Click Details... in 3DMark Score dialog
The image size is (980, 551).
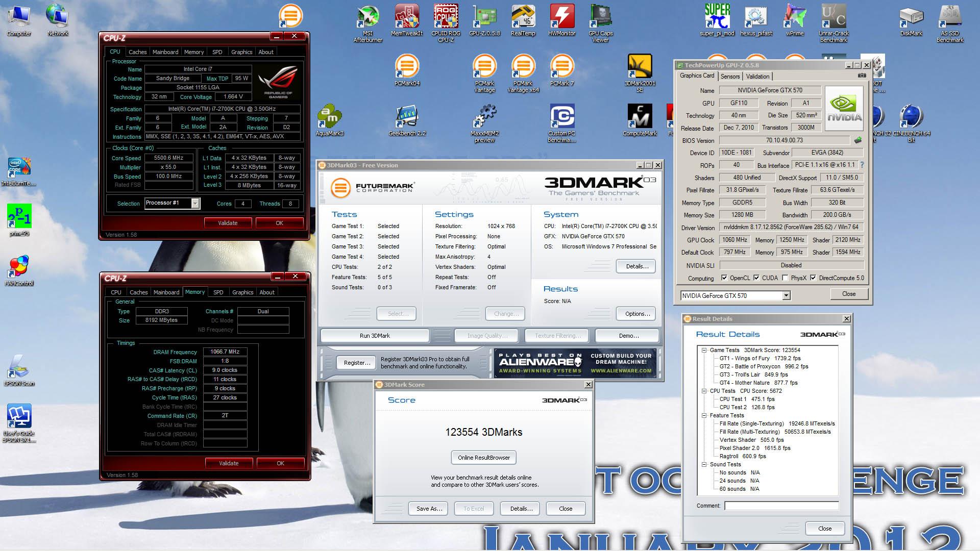click(x=521, y=509)
